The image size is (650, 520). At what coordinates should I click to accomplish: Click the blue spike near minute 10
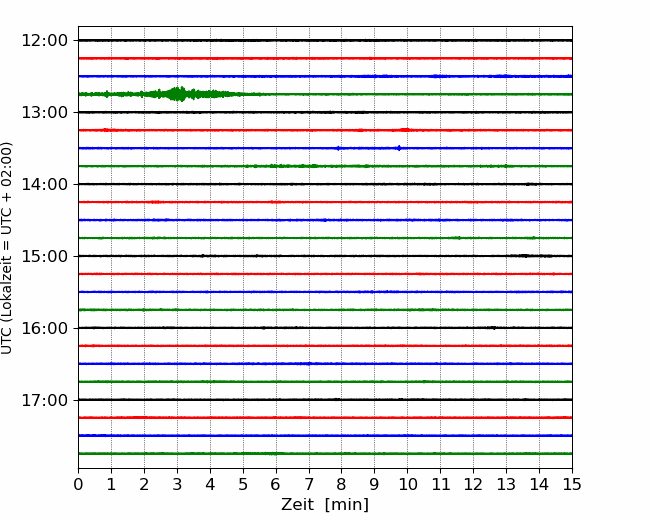(399, 148)
